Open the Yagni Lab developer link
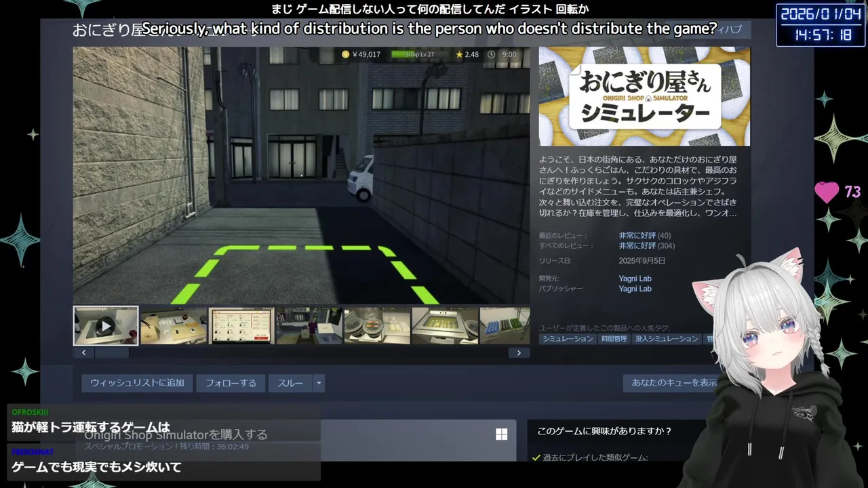The image size is (868, 488). (635, 279)
